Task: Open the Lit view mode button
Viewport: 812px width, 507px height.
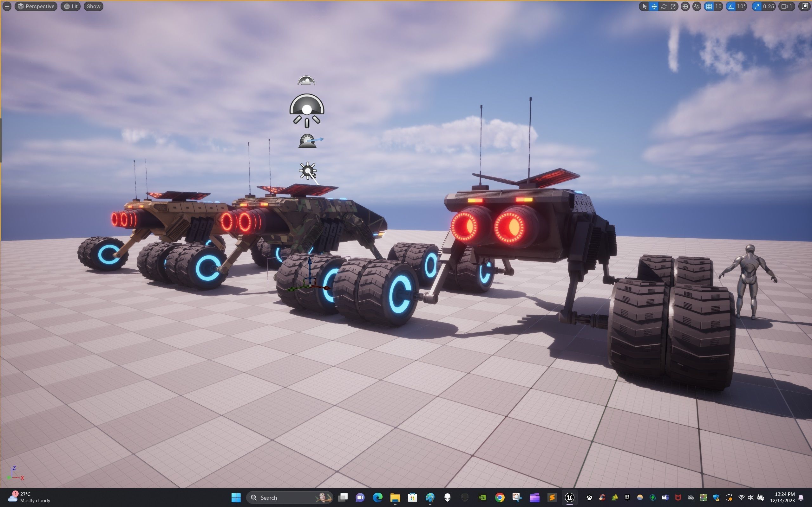Action: (71, 6)
